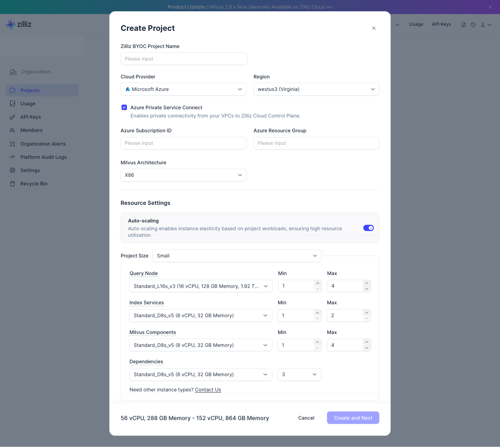Turn off the Auto-scaling toggle
The height and width of the screenshot is (448, 500).
(x=368, y=228)
